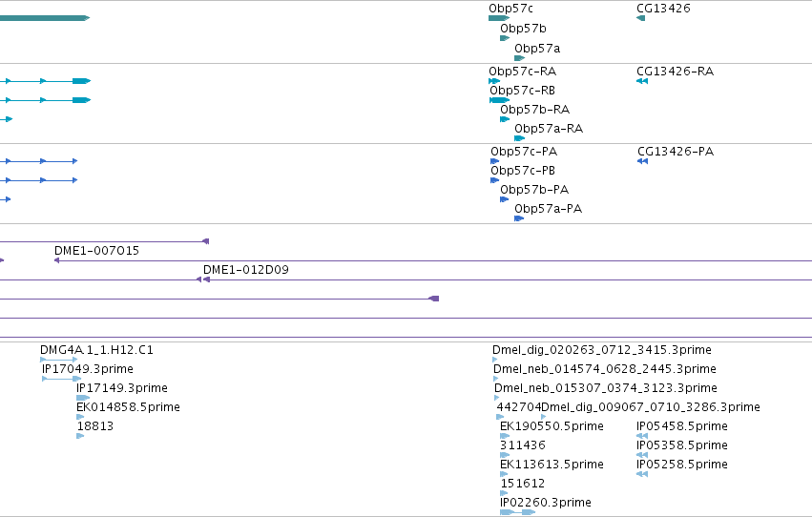The image size is (812, 517).
Task: Select the Obp57b gene label
Action: click(x=523, y=29)
